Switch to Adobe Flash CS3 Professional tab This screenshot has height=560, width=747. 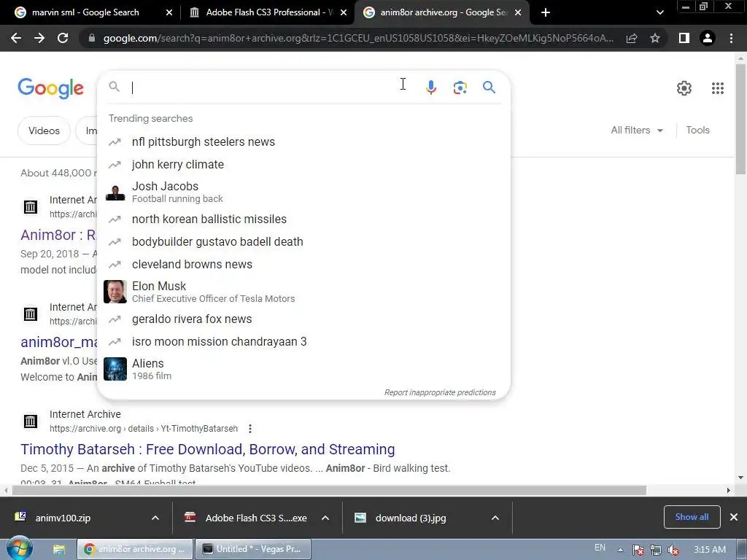pyautogui.click(x=268, y=12)
